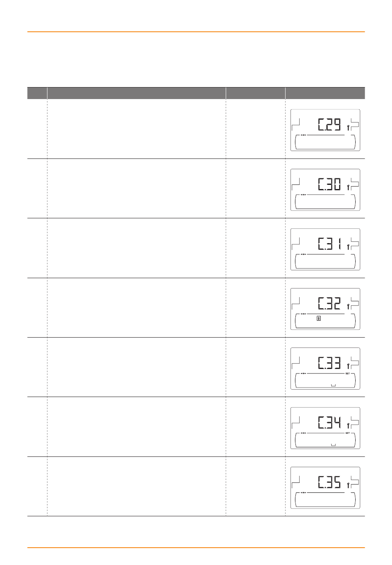Viewport: 392px width, 565px height.
Task: Select the C.33 parameter code digits
Action: click(x=329, y=363)
